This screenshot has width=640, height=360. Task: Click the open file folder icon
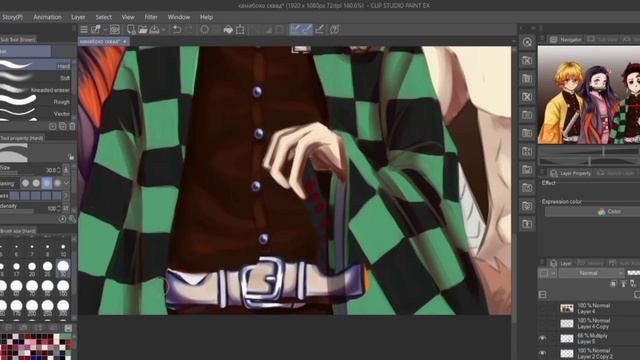pyautogui.click(x=142, y=29)
